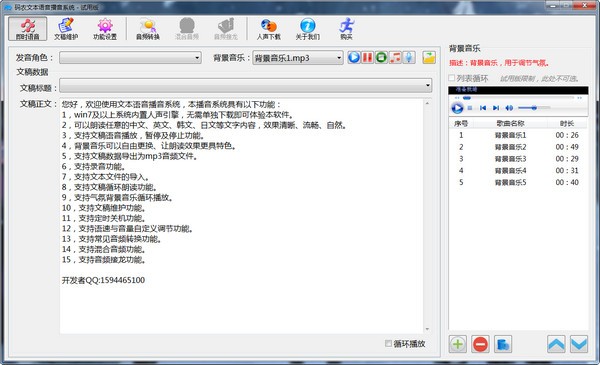Pause speech with the red pause button
The height and width of the screenshot is (365, 600).
pos(367,57)
